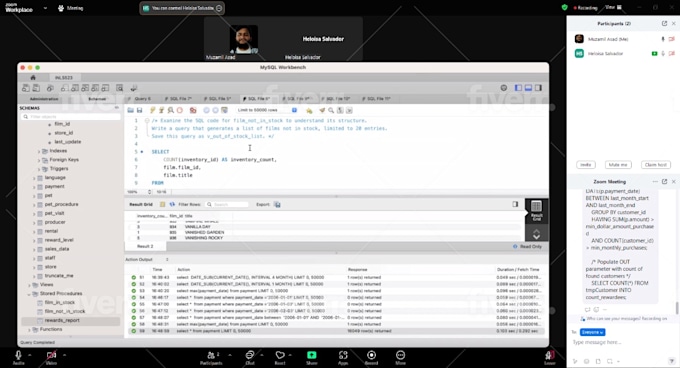Click Zoom Record button
Screen dimensions: 680x368
click(x=371, y=357)
